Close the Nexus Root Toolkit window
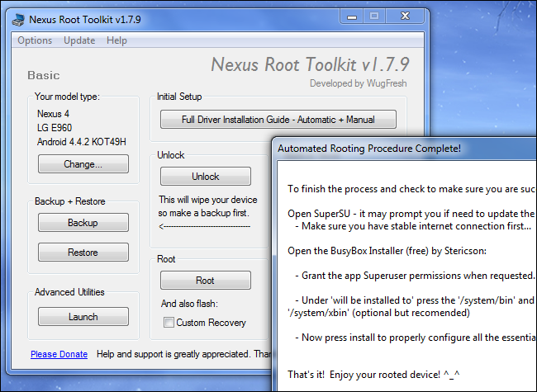537x392 pixels. (x=405, y=16)
